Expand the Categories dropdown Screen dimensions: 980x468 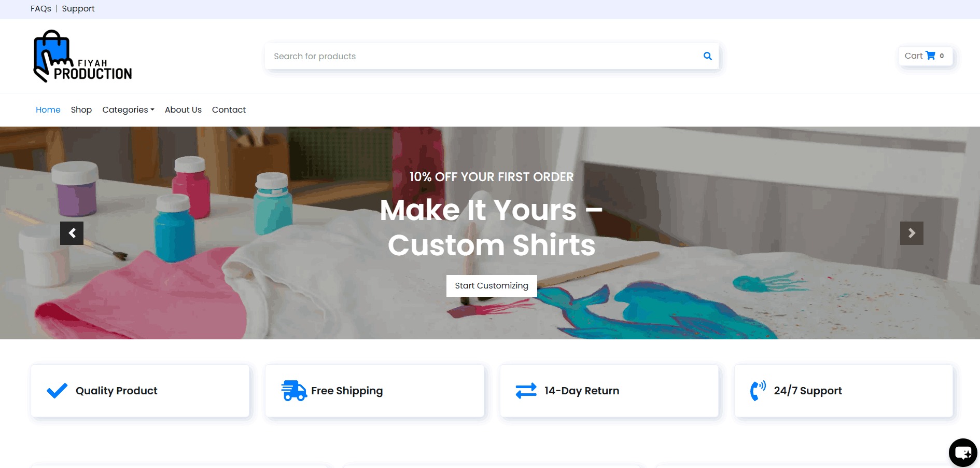(128, 110)
